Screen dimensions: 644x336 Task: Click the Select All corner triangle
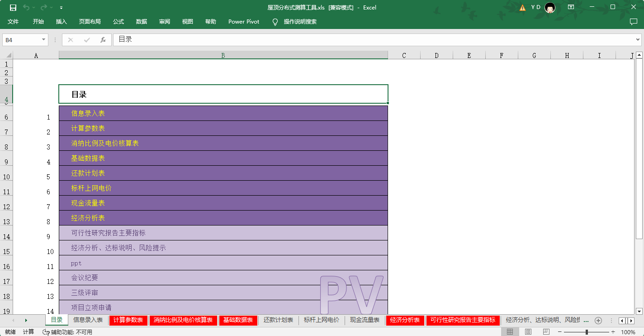[x=9, y=55]
